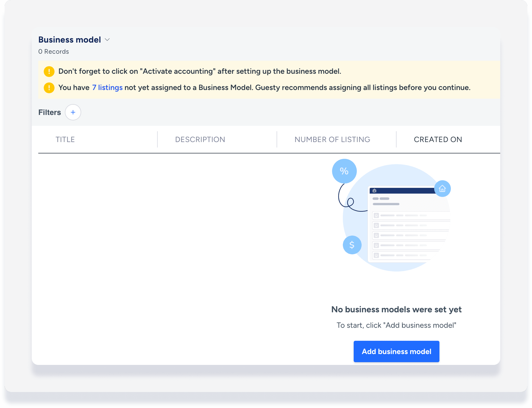Click the plus icon next to Filters

[x=73, y=112]
